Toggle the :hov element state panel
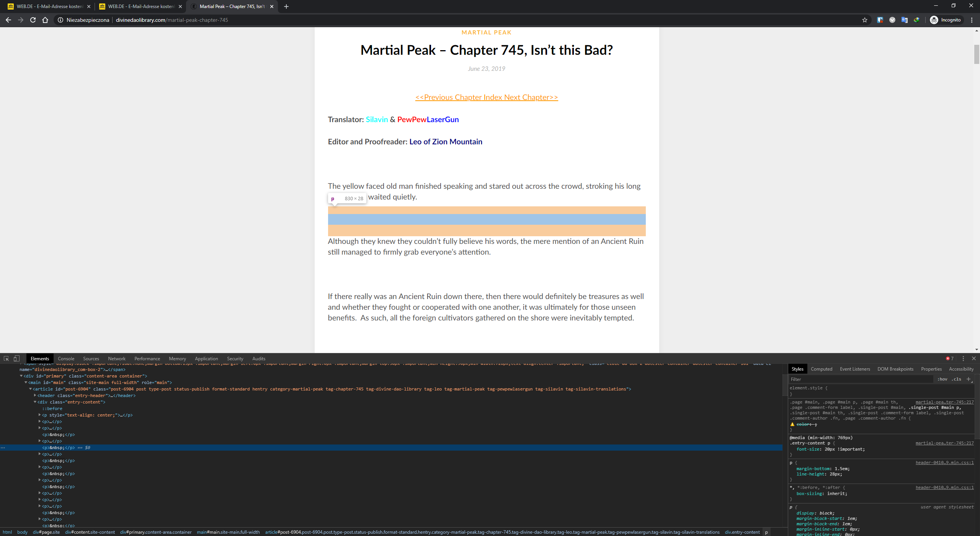This screenshot has width=980, height=536. click(942, 379)
